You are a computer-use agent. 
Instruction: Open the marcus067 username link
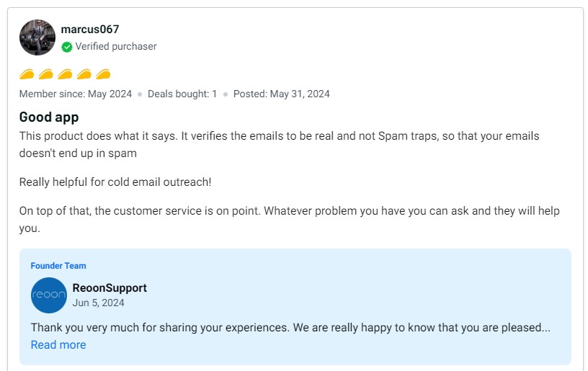(x=90, y=30)
